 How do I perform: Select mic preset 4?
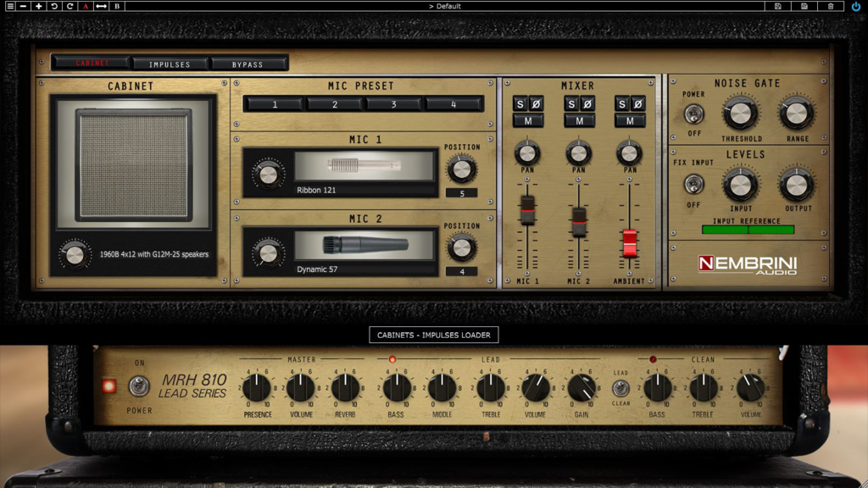[453, 104]
